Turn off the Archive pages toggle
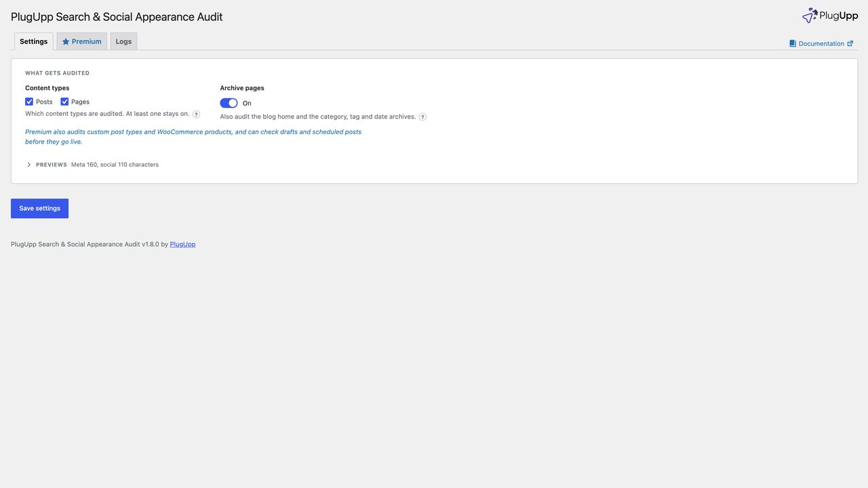Viewport: 868px width, 488px height. 229,103
